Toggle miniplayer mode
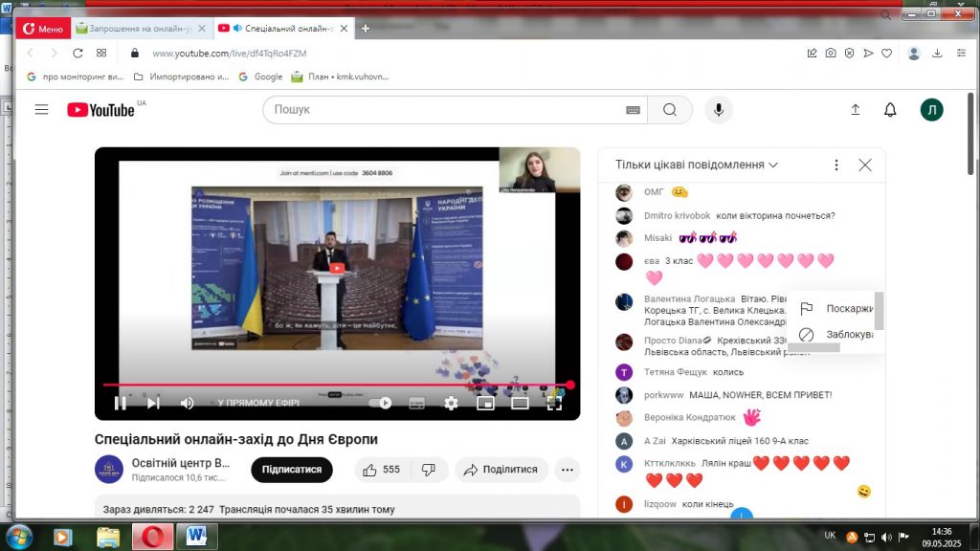 [485, 403]
